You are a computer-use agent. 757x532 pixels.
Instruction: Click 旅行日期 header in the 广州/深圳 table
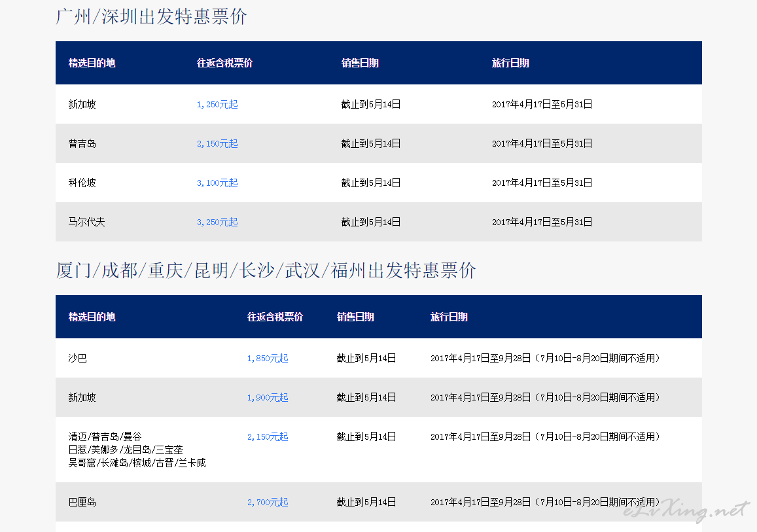[x=510, y=63]
